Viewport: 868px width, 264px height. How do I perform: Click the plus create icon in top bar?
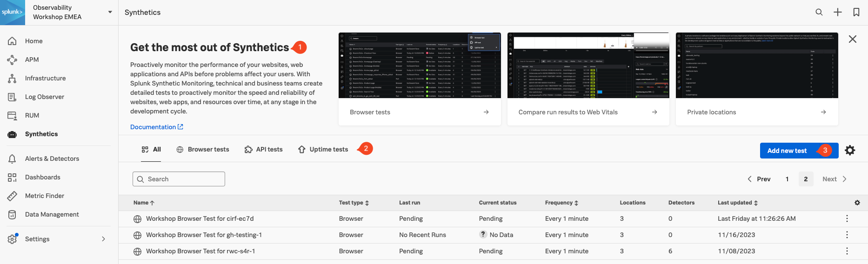point(838,13)
